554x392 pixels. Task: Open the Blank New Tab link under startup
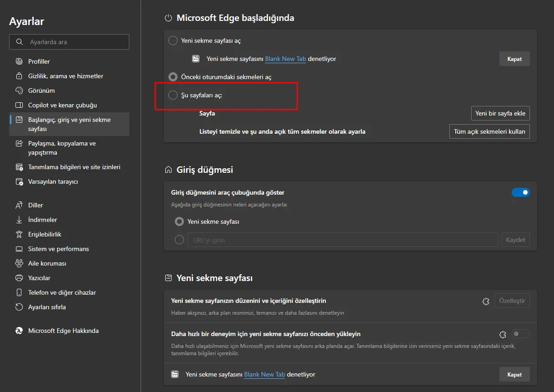point(285,59)
